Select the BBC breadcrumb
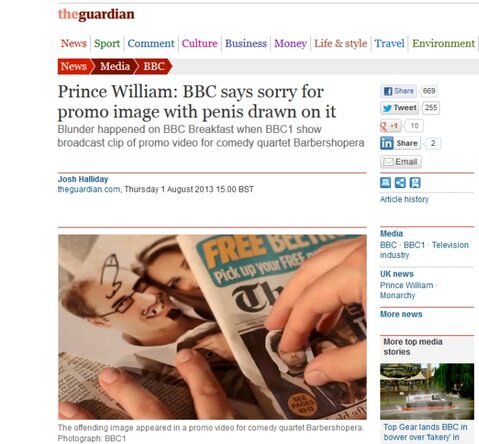The height and width of the screenshot is (444, 479). [x=154, y=66]
